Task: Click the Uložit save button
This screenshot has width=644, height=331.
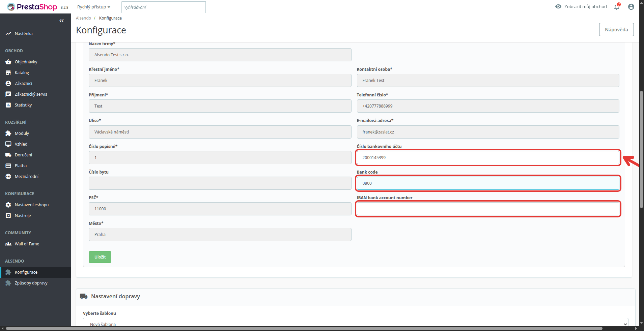Action: 100,257
